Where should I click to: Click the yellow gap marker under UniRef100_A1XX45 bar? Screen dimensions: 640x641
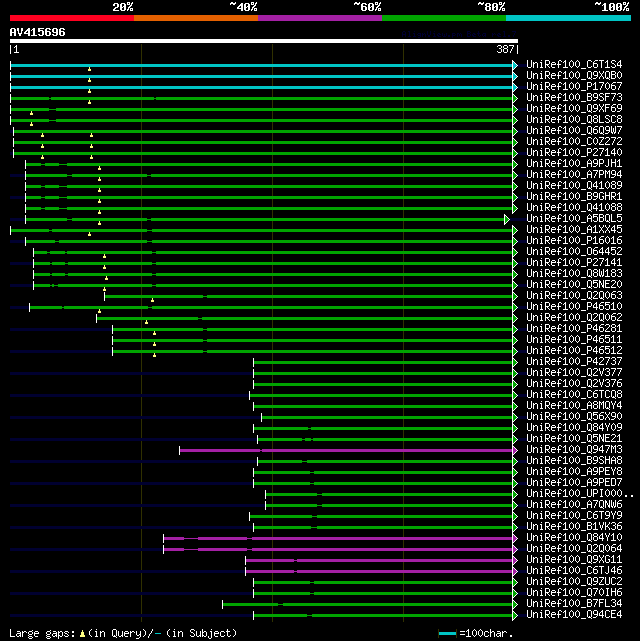pyautogui.click(x=90, y=234)
